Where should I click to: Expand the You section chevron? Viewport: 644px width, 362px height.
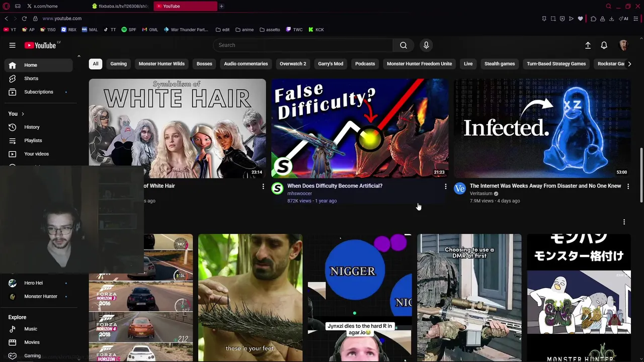23,114
